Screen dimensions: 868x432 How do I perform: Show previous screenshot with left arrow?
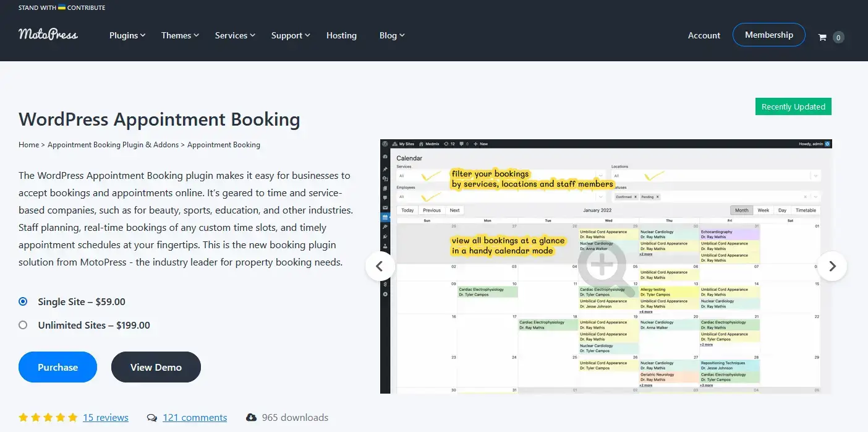380,266
